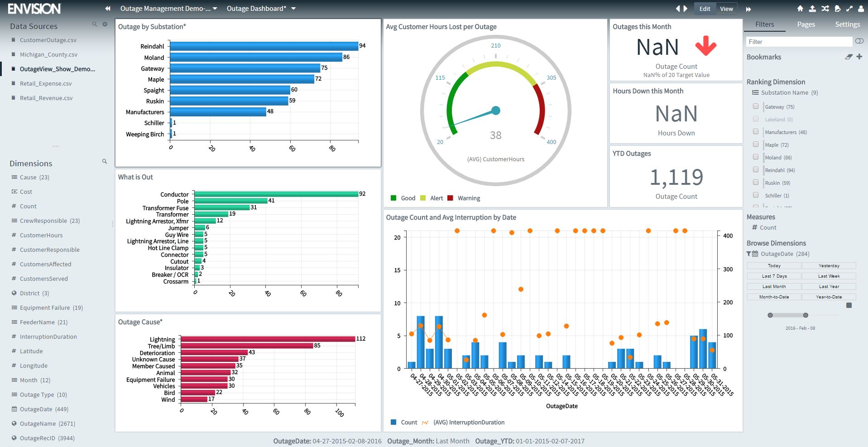Click the Reindahl bar in substation chart
868x447 pixels.
(264, 46)
